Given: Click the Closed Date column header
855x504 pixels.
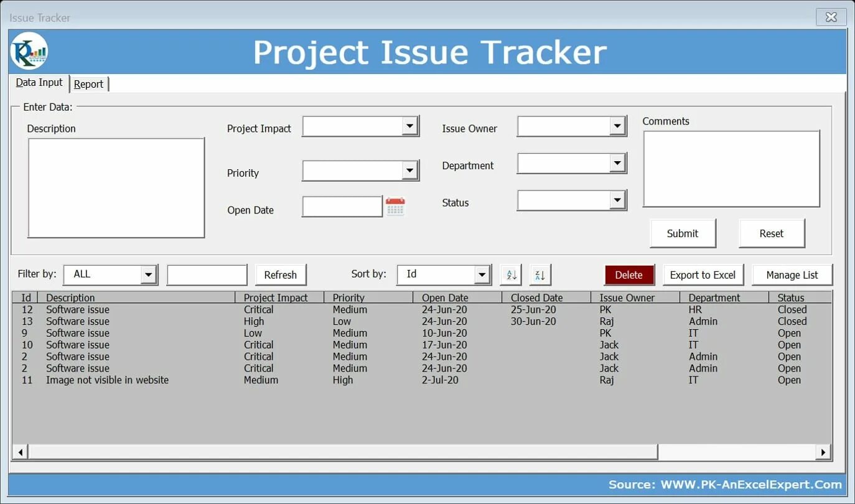Looking at the screenshot, I should (x=546, y=297).
